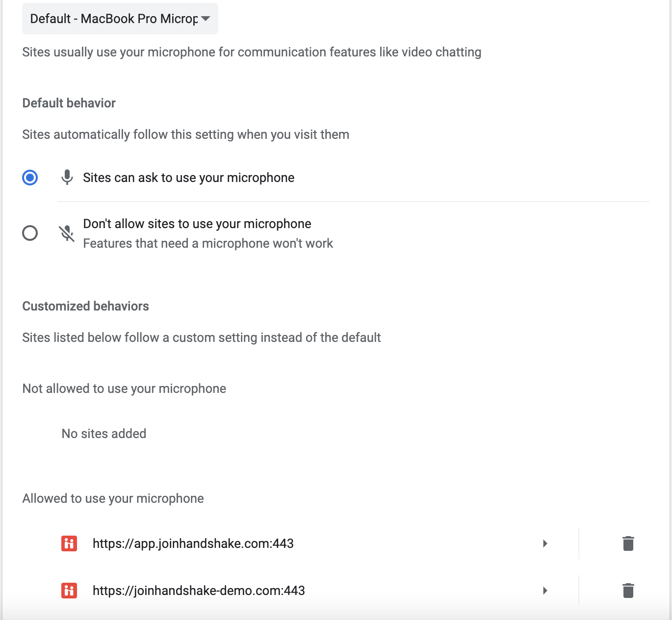Click 'Sites automatically follow this setting' description
This screenshot has width=672, height=620.
186,134
